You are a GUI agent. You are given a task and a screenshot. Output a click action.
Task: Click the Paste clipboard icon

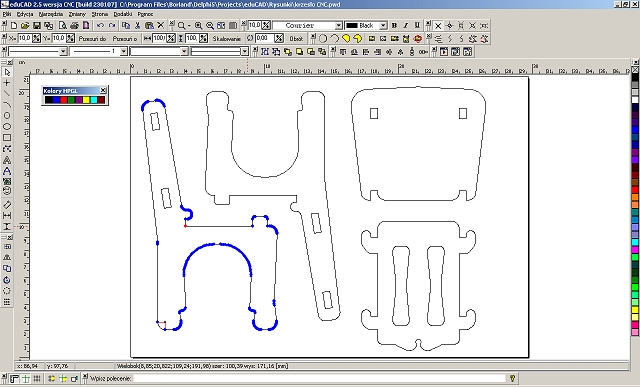(x=149, y=26)
